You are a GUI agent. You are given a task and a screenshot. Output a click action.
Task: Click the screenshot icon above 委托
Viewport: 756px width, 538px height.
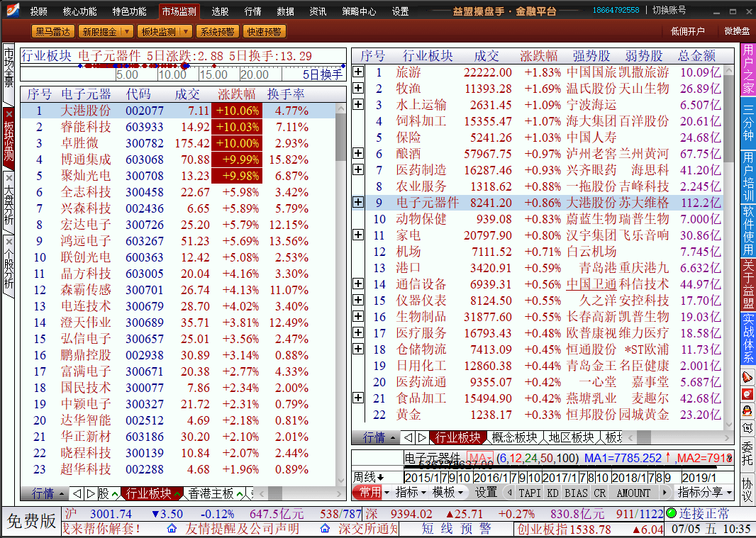[747, 428]
